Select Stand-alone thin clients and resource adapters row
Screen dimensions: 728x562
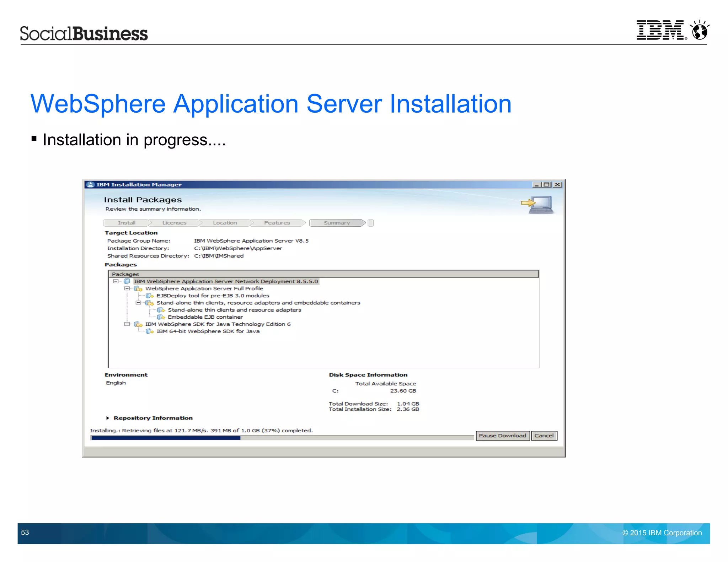234,310
